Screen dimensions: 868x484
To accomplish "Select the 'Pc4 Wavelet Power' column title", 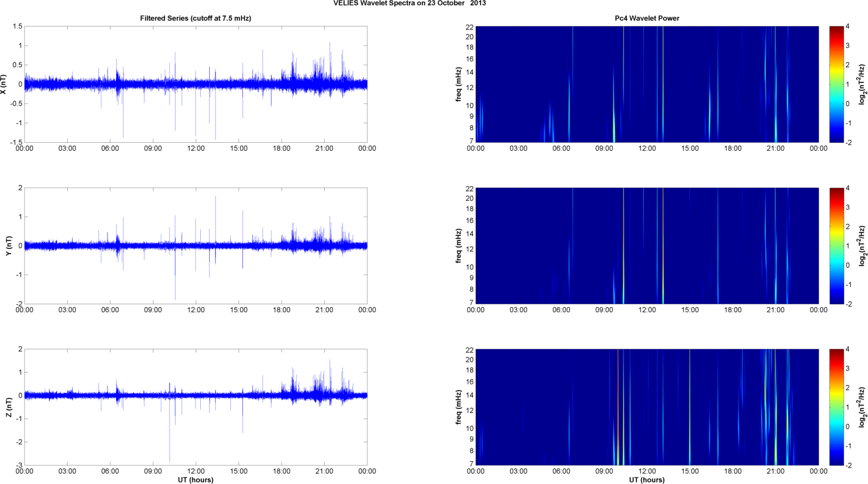I will [x=647, y=18].
